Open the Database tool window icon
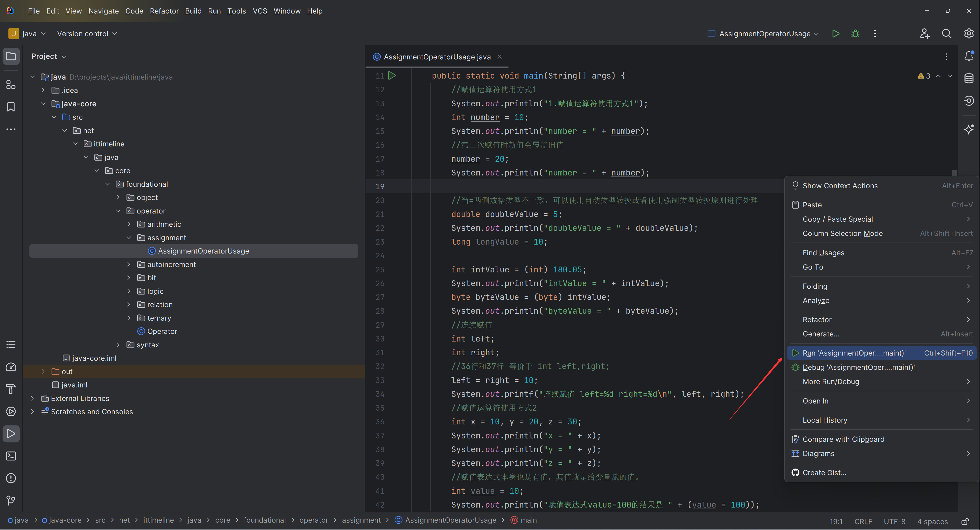Image resolution: width=980 pixels, height=530 pixels. point(969,78)
